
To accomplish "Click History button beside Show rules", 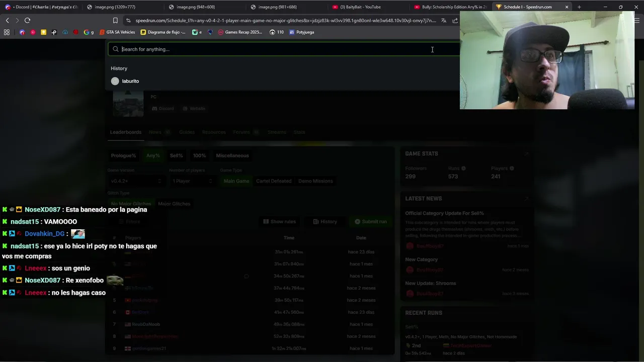I will 325,222.
